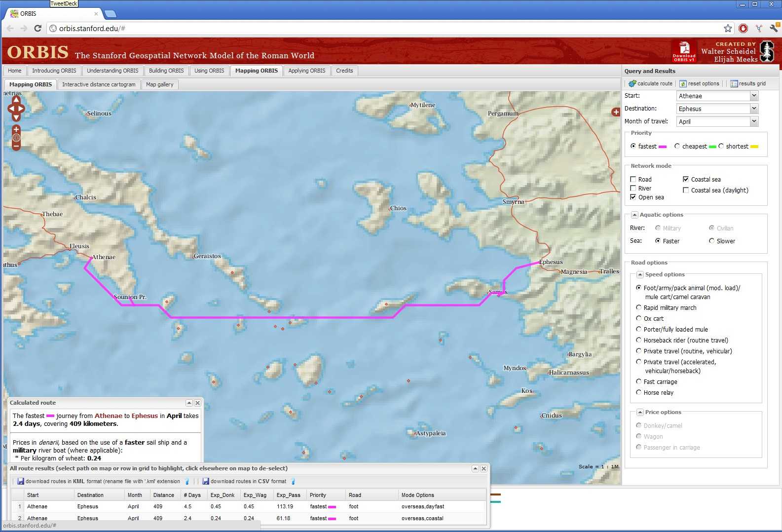782x532 pixels.
Task: Collapse the Aquatic options section
Action: click(x=634, y=215)
